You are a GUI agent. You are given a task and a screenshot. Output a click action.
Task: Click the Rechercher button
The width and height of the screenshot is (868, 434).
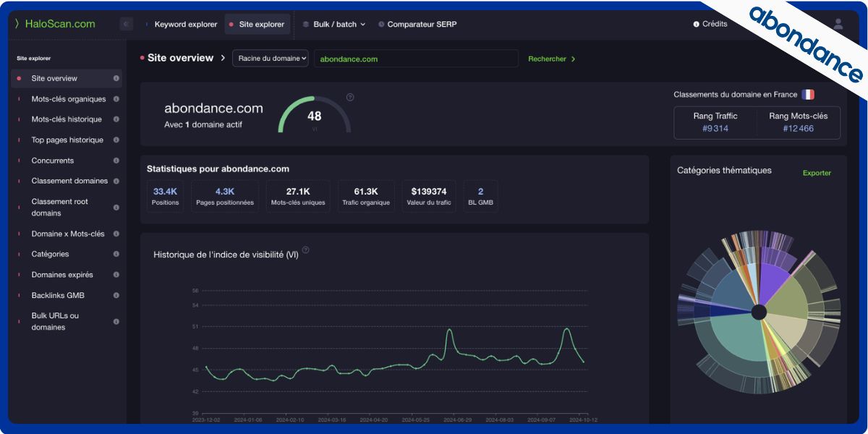[x=552, y=59]
